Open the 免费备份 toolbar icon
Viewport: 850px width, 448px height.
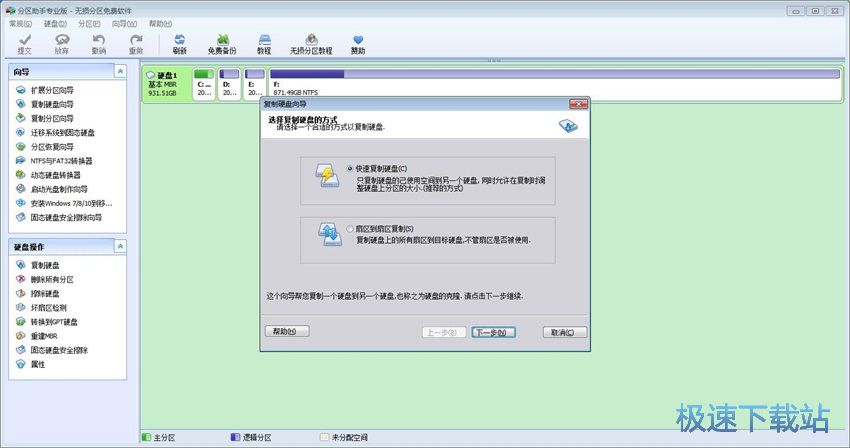[222, 44]
